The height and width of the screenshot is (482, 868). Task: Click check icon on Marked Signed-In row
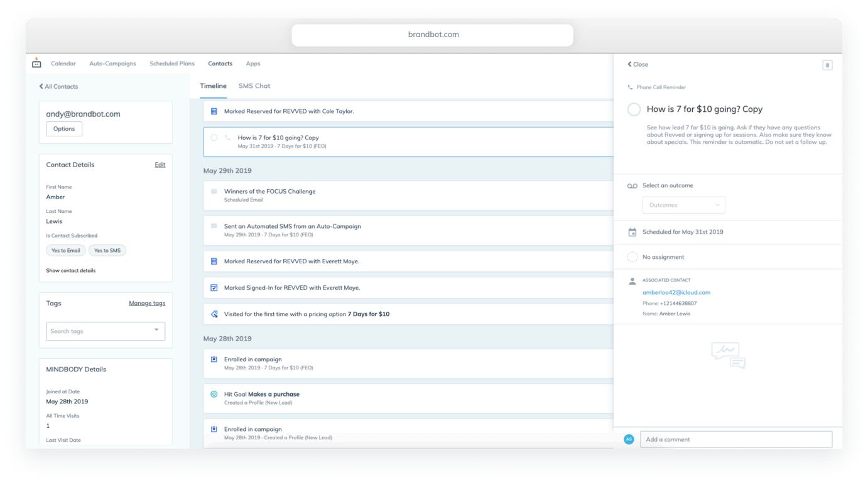click(214, 288)
